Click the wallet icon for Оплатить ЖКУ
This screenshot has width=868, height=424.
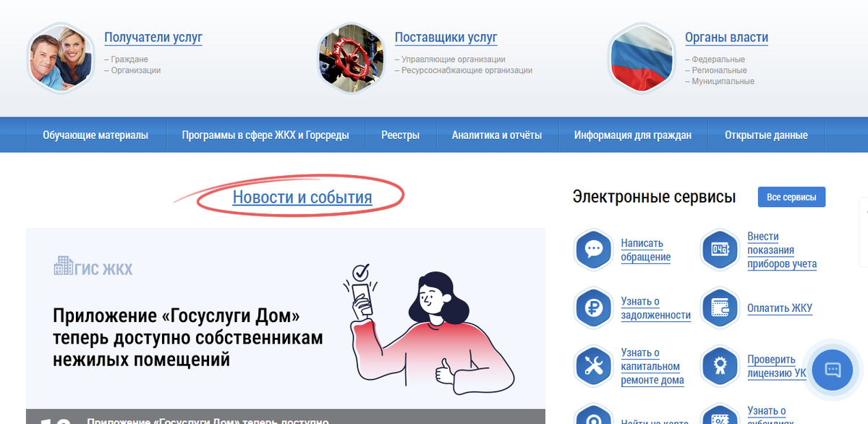[x=720, y=308]
